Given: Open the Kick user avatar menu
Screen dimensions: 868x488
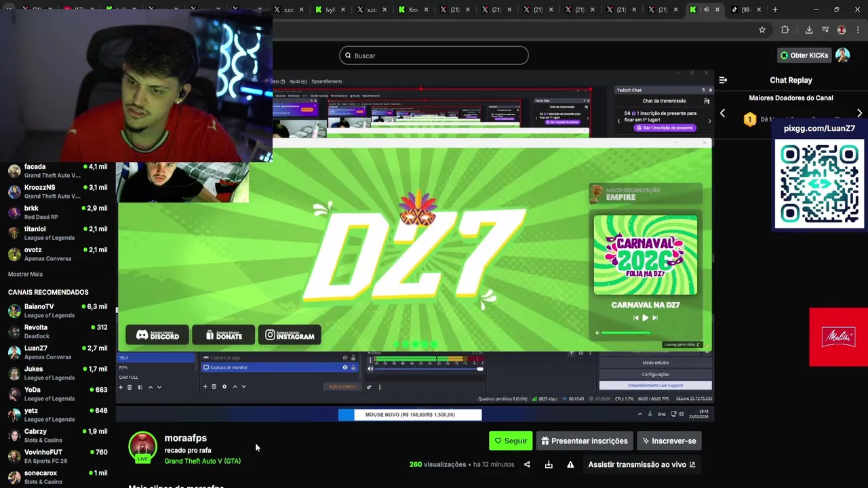Looking at the screenshot, I should coord(843,56).
